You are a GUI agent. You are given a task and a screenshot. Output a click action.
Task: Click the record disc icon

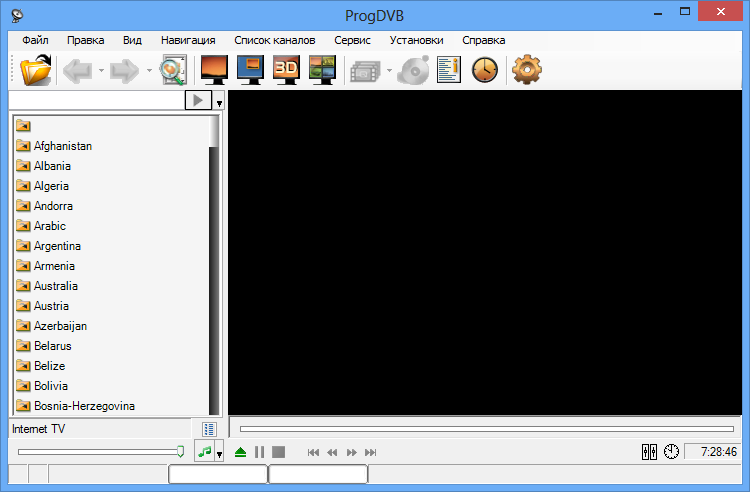pos(413,70)
